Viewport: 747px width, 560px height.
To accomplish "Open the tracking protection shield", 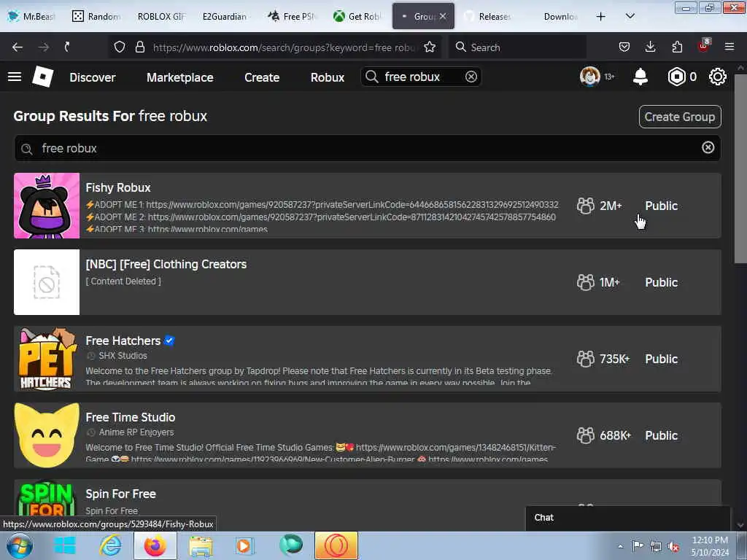I will (120, 47).
